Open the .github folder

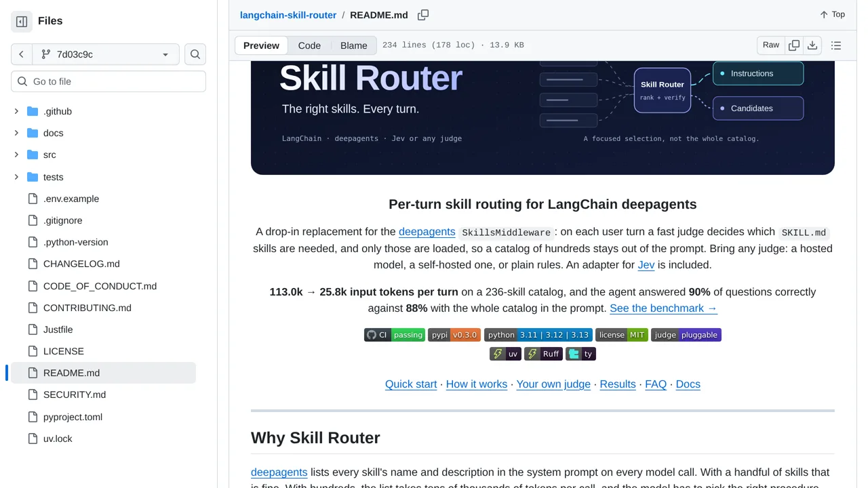point(58,111)
